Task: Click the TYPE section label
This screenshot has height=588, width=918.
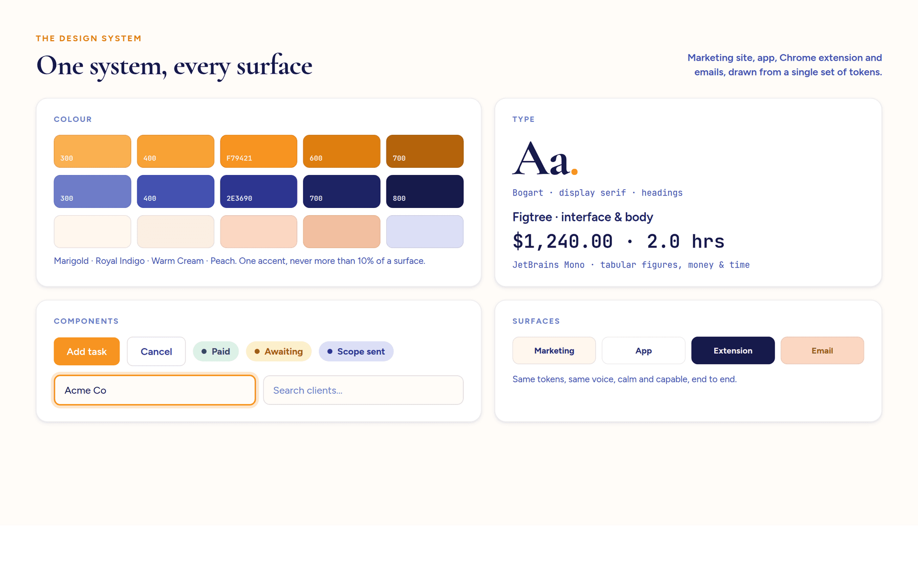Action: tap(524, 119)
